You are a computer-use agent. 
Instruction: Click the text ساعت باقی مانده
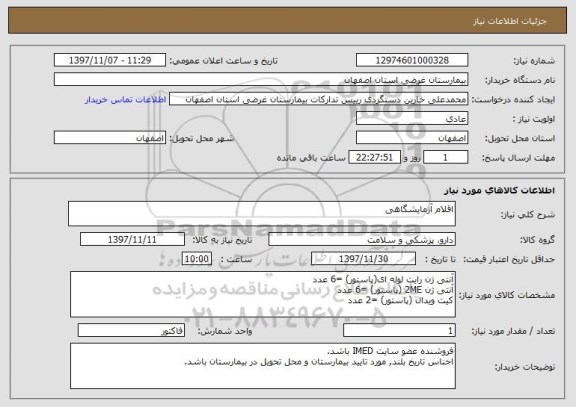pyautogui.click(x=311, y=158)
